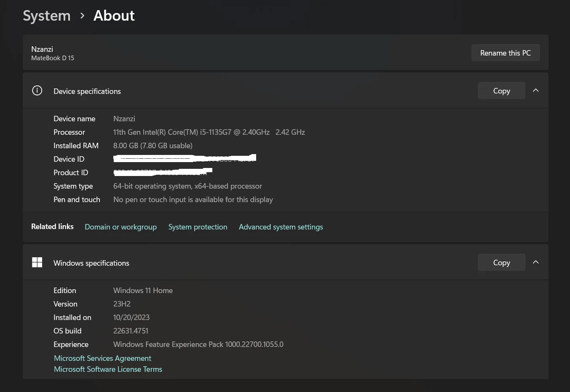Click the Installed on label

coord(72,317)
